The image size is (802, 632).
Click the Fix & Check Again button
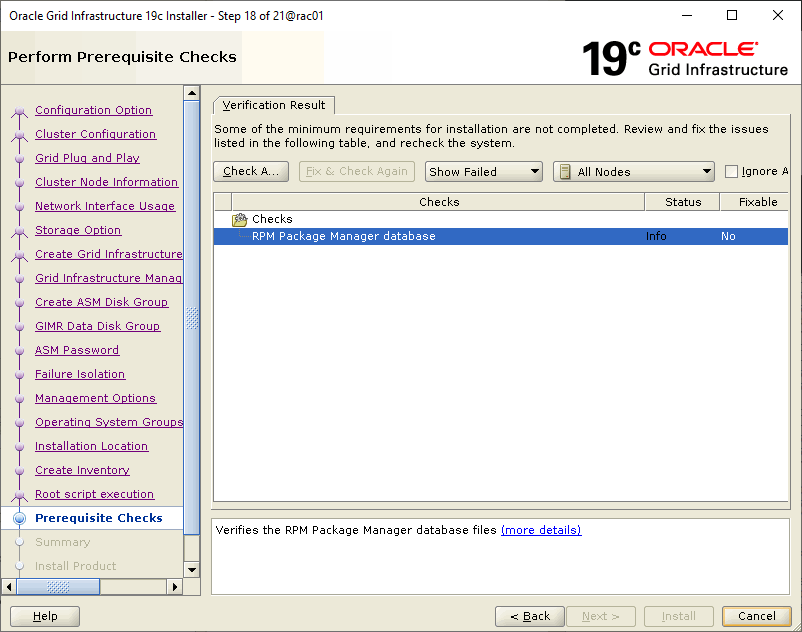point(357,171)
